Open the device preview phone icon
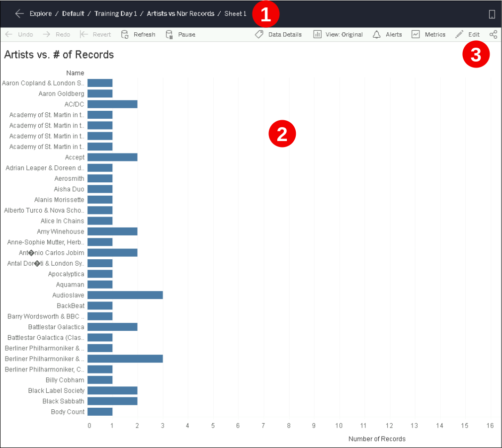Image resolution: width=502 pixels, height=448 pixels. (x=492, y=14)
